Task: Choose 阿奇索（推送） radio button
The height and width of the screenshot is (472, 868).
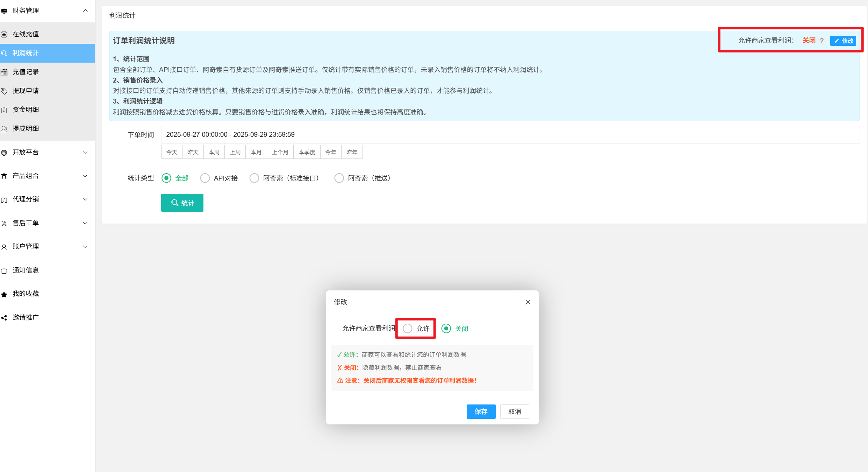Action: 339,178
